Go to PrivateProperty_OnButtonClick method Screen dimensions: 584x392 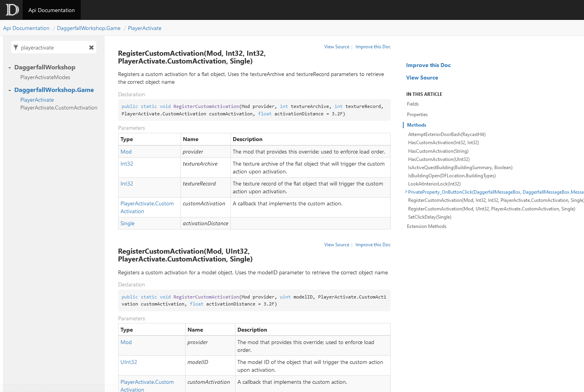click(x=496, y=192)
